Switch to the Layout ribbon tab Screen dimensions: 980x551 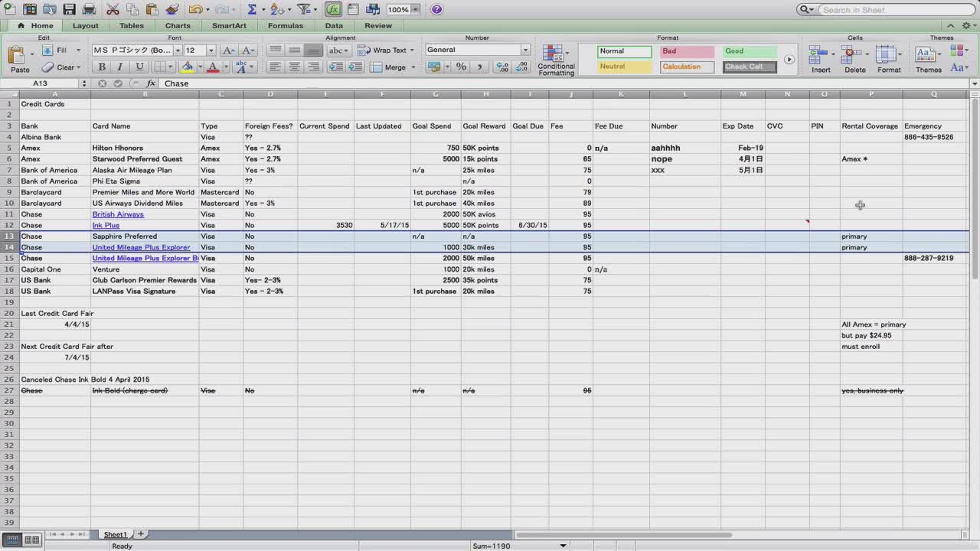pyautogui.click(x=85, y=26)
